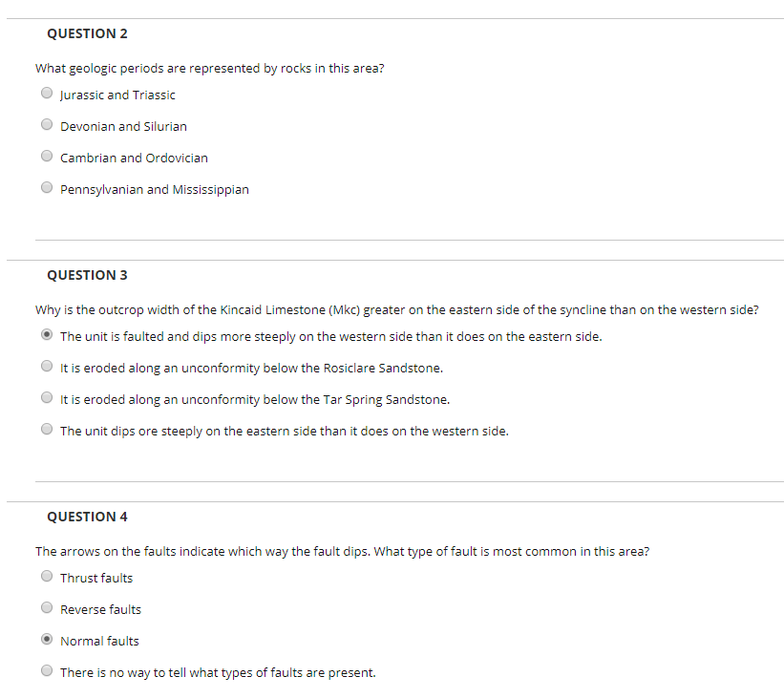Viewport: 784px width, 698px height.
Task: Select the faulted and dips steeply answer
Action: click(47, 334)
